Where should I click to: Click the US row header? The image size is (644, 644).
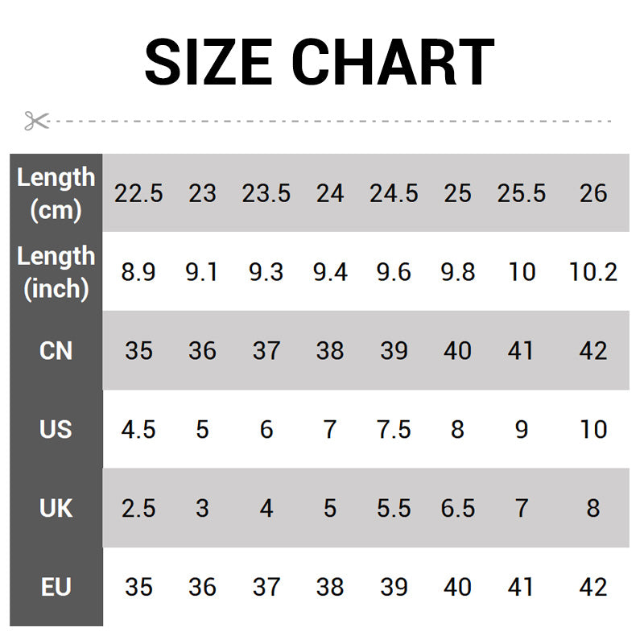[x=56, y=429]
